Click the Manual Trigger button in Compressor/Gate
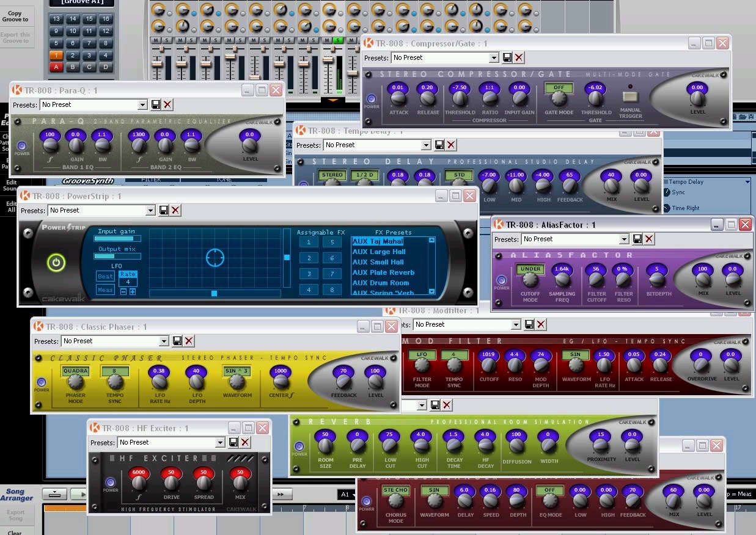 click(630, 96)
